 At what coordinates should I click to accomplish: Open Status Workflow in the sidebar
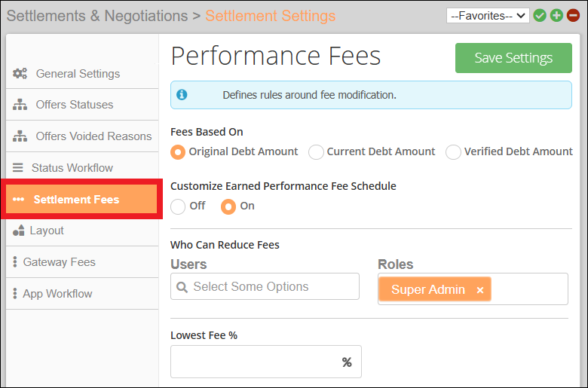(x=82, y=167)
